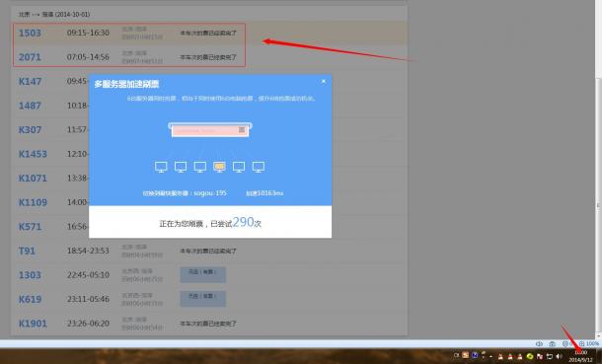This screenshot has height=364, width=602.
Task: Click the 22:45-05:10 time of train 1303
Action: pos(88,274)
